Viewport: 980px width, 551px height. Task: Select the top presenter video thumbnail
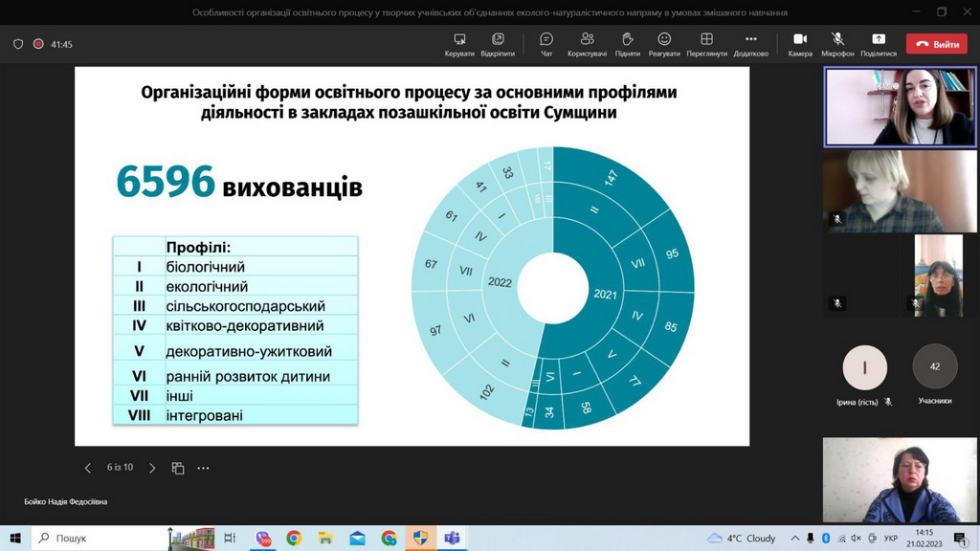point(900,107)
